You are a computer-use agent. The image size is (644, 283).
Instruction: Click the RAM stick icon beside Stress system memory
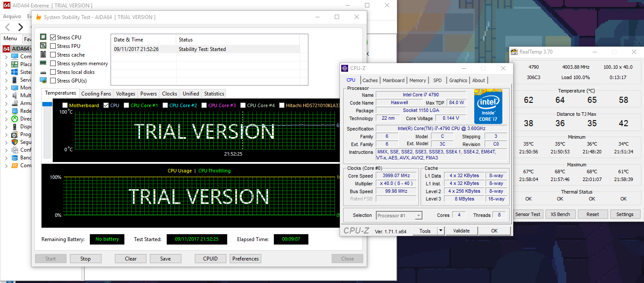(43, 63)
